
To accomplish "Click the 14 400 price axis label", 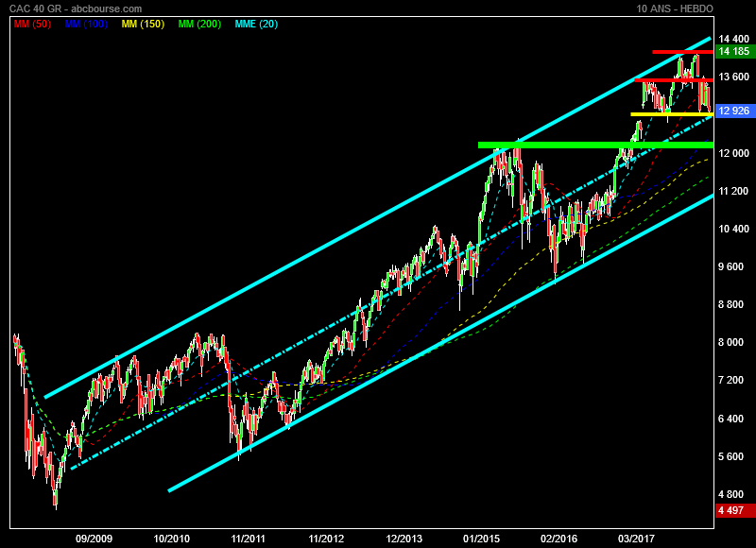I will tap(734, 39).
